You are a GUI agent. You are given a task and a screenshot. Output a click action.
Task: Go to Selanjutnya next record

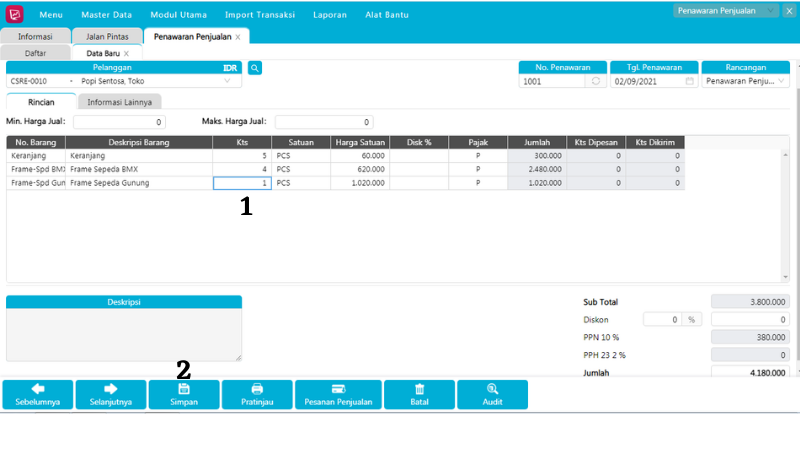pyautogui.click(x=110, y=395)
